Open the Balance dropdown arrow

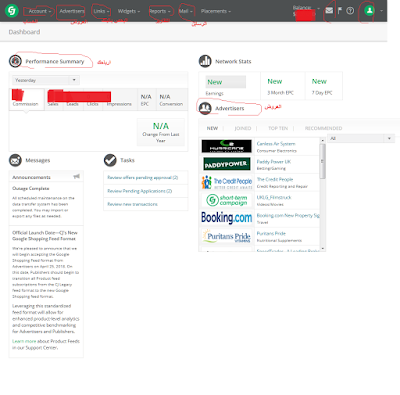[319, 9]
